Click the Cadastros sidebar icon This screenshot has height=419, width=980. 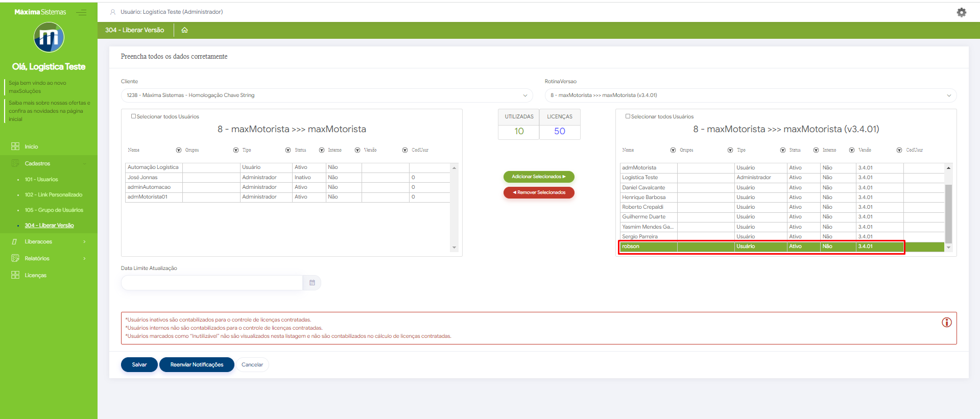click(15, 163)
